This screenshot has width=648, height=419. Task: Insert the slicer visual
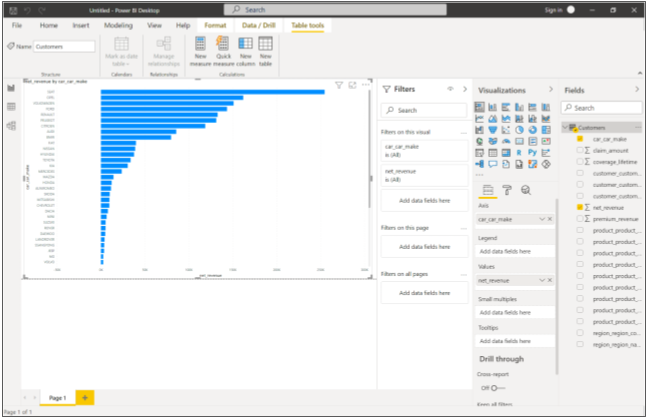pyautogui.click(x=479, y=153)
